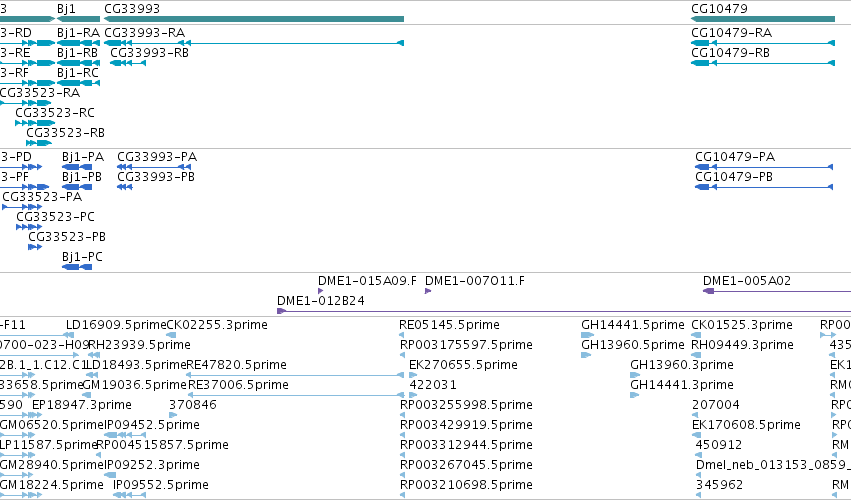Select the CG33523-PB protein label
Image resolution: width=851 pixels, height=500 pixels.
pyautogui.click(x=67, y=237)
